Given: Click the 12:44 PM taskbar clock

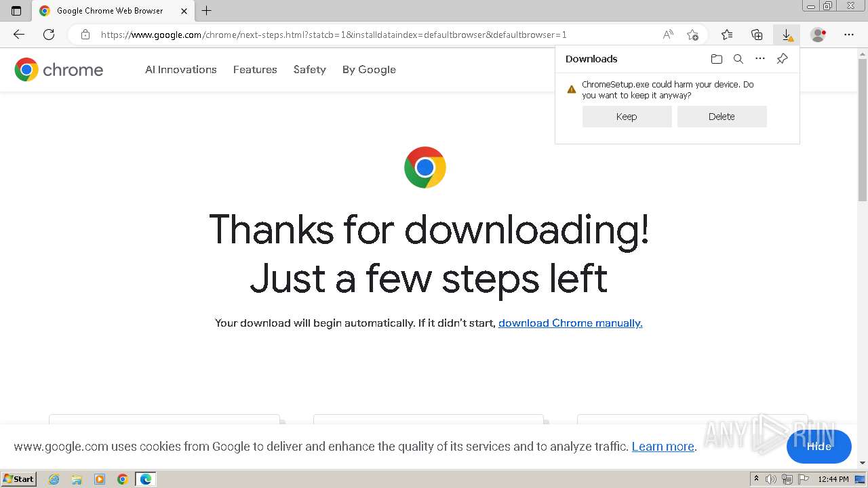Looking at the screenshot, I should coord(833,479).
